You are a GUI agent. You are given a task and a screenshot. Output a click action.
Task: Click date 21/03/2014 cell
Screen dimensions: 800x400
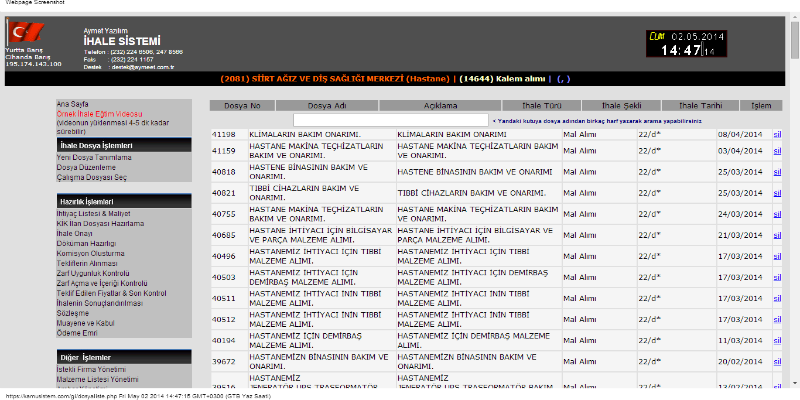pos(740,235)
